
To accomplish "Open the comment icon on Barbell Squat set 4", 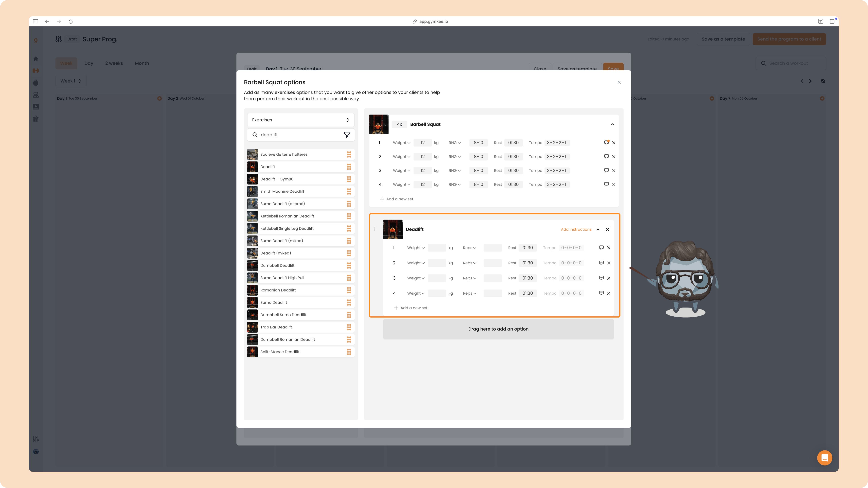I will tap(606, 184).
